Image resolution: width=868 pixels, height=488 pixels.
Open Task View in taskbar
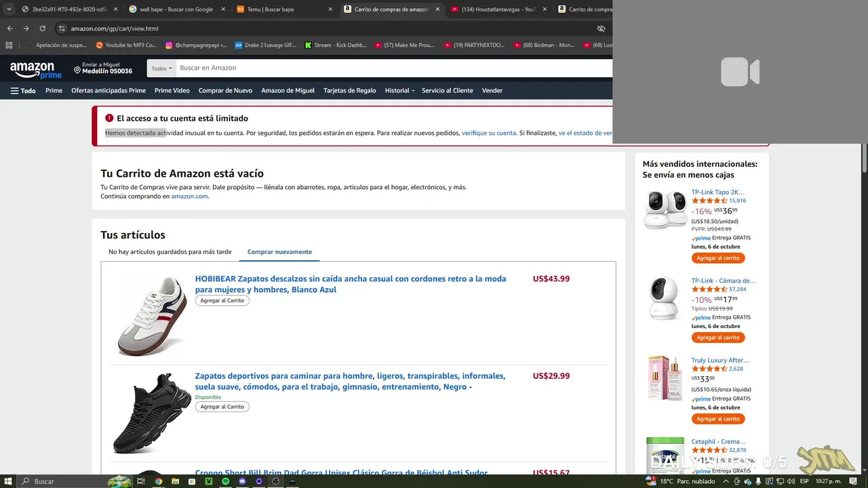pyautogui.click(x=141, y=481)
